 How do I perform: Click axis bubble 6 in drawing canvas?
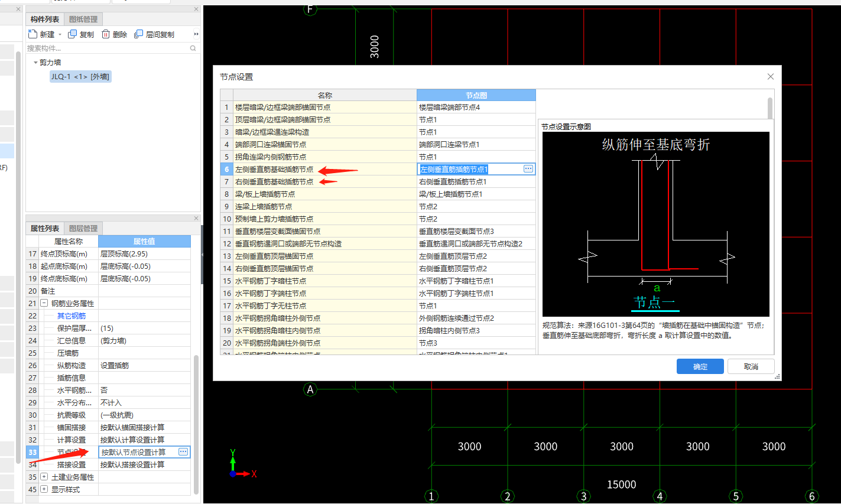click(812, 496)
